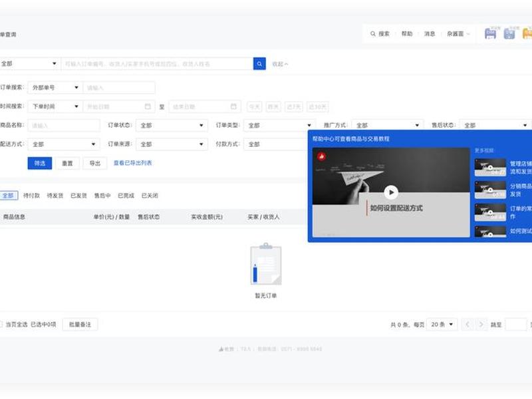Switch to the 售后中 tab

click(x=102, y=196)
